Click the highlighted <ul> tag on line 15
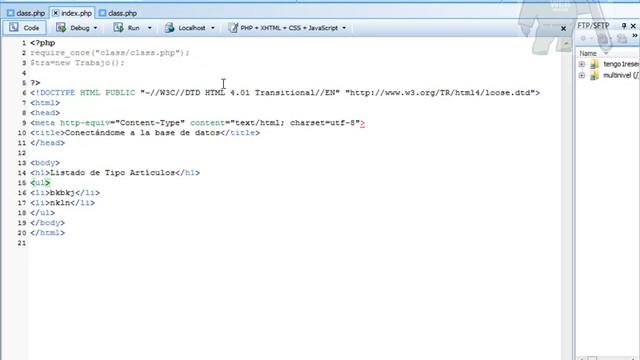The width and height of the screenshot is (640, 360). pyautogui.click(x=40, y=182)
